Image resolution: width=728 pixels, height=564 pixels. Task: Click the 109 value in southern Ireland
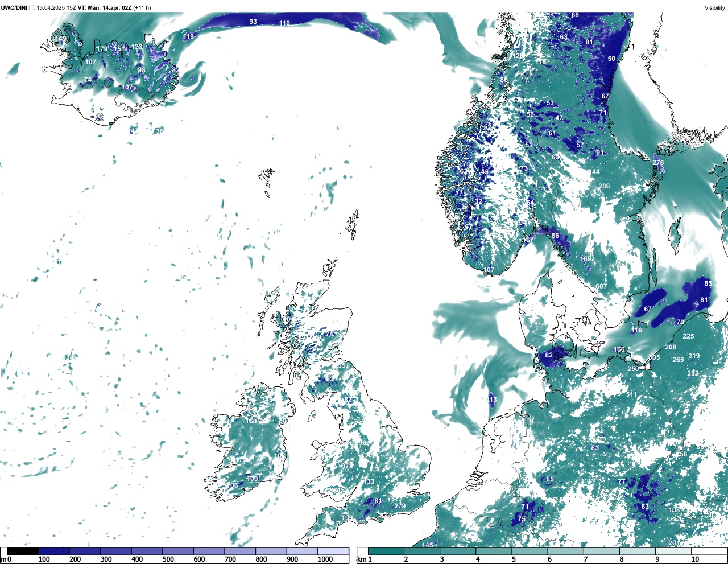(x=253, y=478)
